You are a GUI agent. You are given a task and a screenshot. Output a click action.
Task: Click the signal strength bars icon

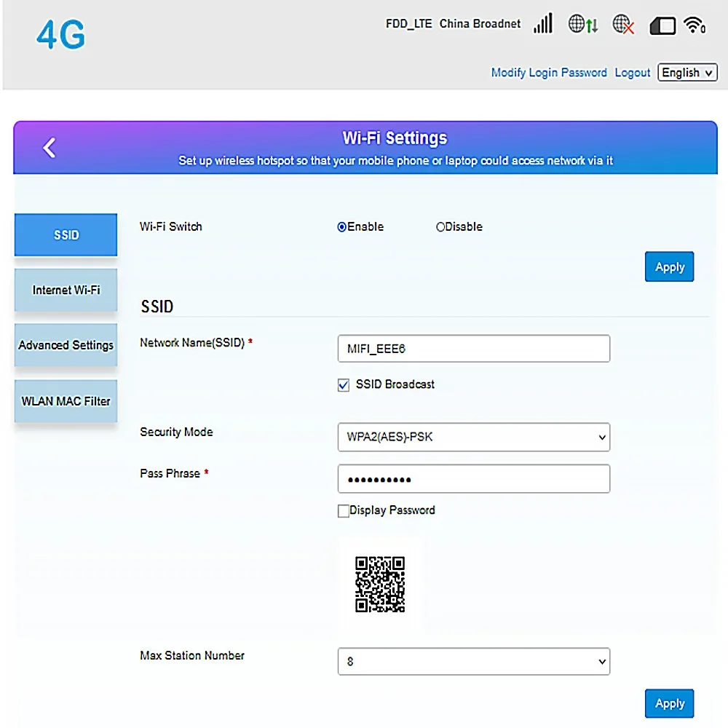click(x=543, y=24)
